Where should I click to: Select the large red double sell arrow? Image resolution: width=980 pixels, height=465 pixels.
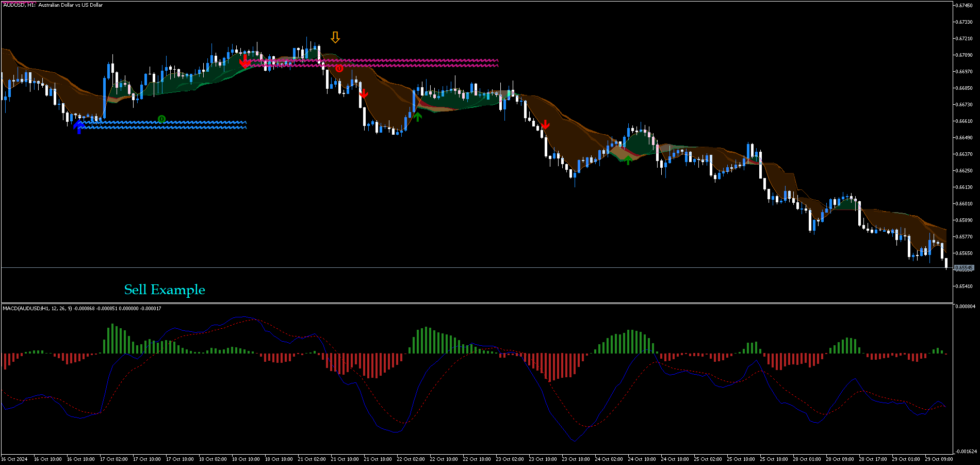pos(245,62)
